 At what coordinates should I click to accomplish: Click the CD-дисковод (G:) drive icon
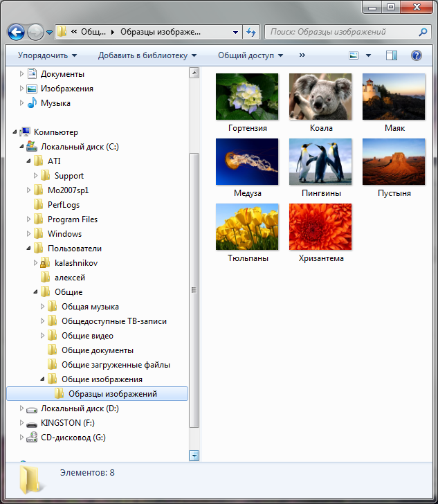pyautogui.click(x=32, y=437)
